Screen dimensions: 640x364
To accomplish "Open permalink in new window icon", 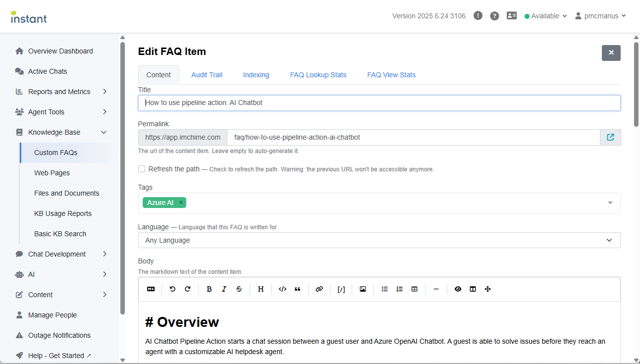I will click(x=610, y=137).
